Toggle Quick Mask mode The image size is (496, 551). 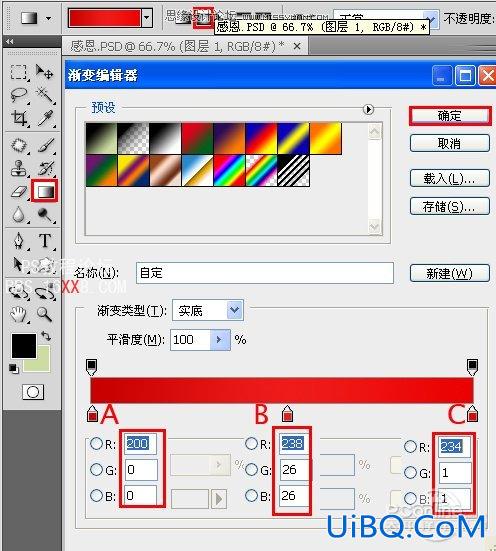tap(33, 392)
